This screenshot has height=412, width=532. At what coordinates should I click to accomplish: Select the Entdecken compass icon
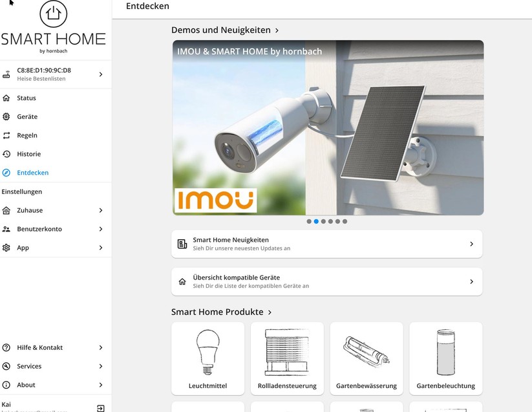point(7,173)
